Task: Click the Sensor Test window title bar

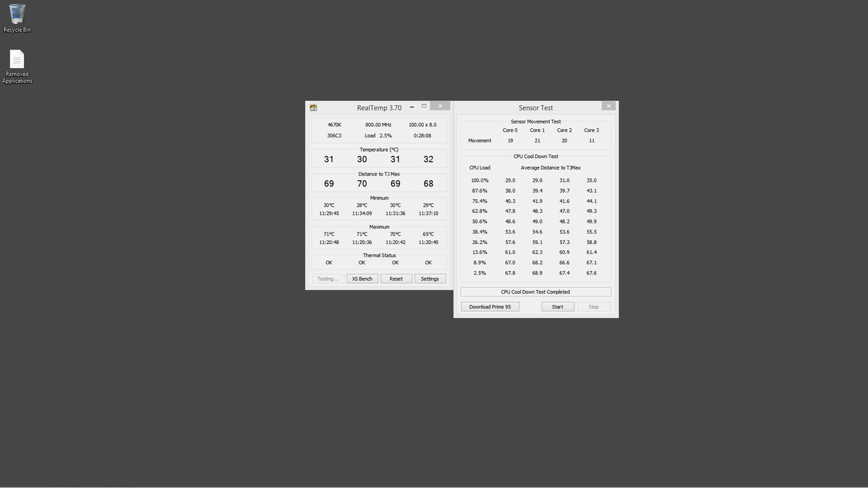Action: tap(536, 108)
